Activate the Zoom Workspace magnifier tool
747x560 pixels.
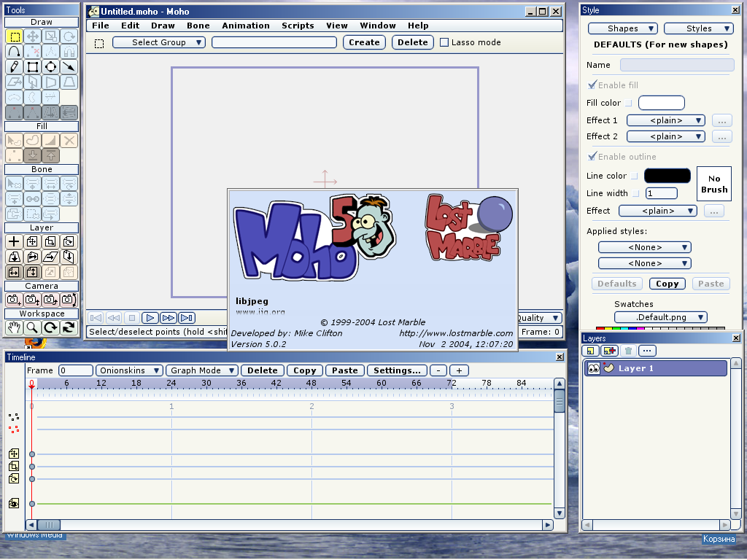coord(32,328)
